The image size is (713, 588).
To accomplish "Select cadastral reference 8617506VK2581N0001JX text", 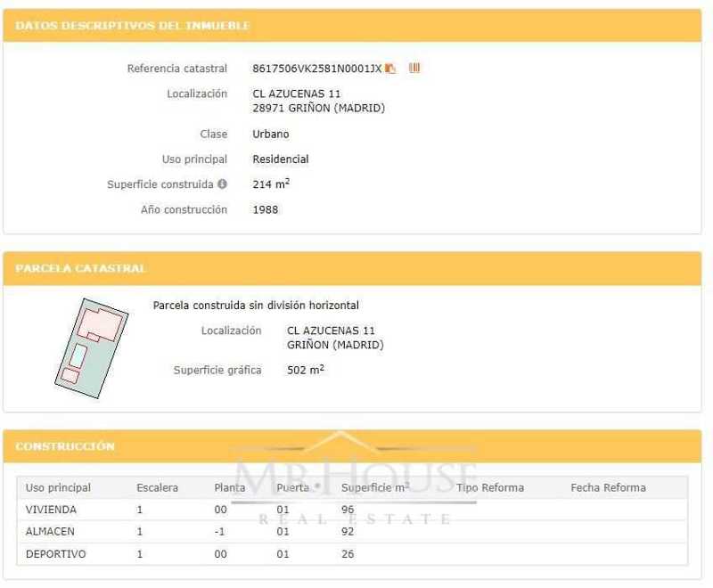I will point(316,69).
